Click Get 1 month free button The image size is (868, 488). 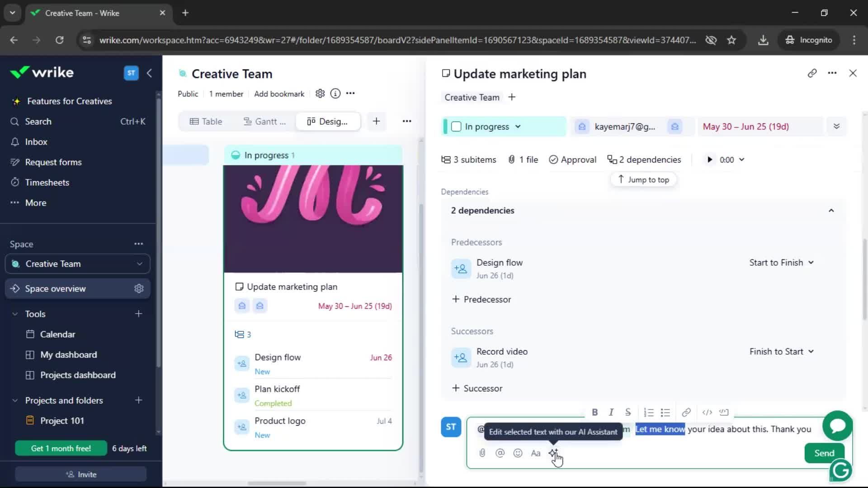pos(61,448)
